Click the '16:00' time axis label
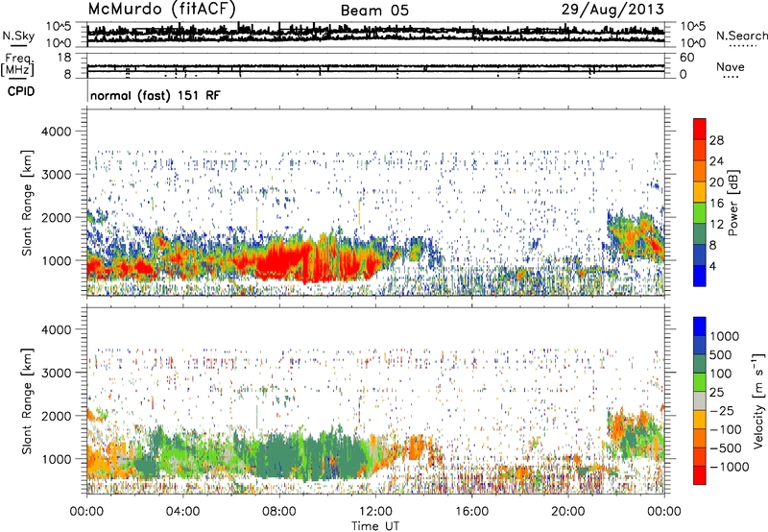The image size is (768, 532). point(471,512)
